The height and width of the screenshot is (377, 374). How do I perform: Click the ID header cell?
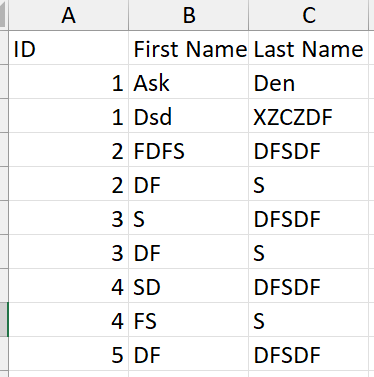pyautogui.click(x=68, y=48)
